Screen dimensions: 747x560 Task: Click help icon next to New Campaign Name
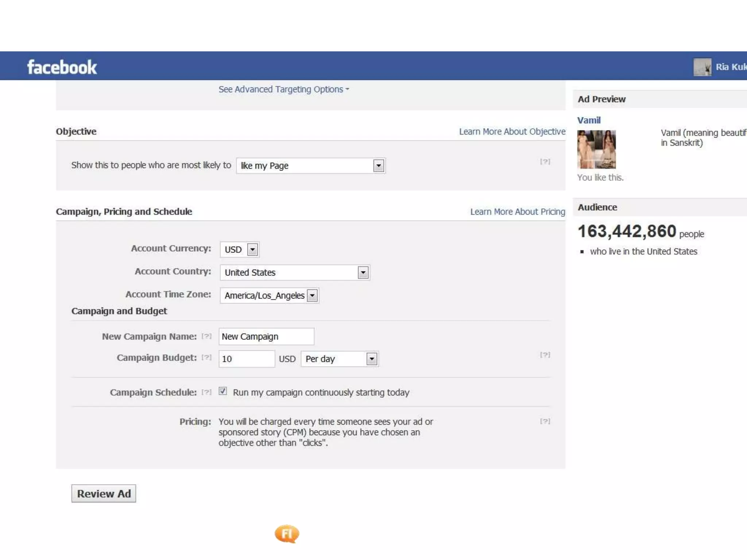206,336
